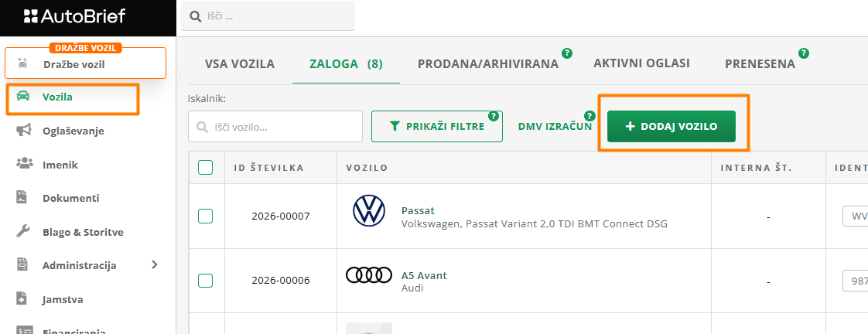Screen dimensions: 868x334
Task: Show filters with Prikaži filtre button
Action: point(437,126)
